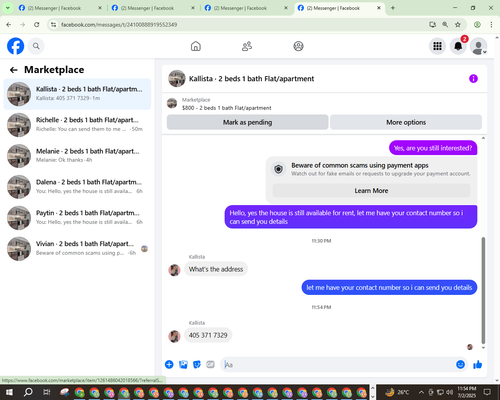Open the Windows Start menu
This screenshot has height=400, width=500.
9,392
